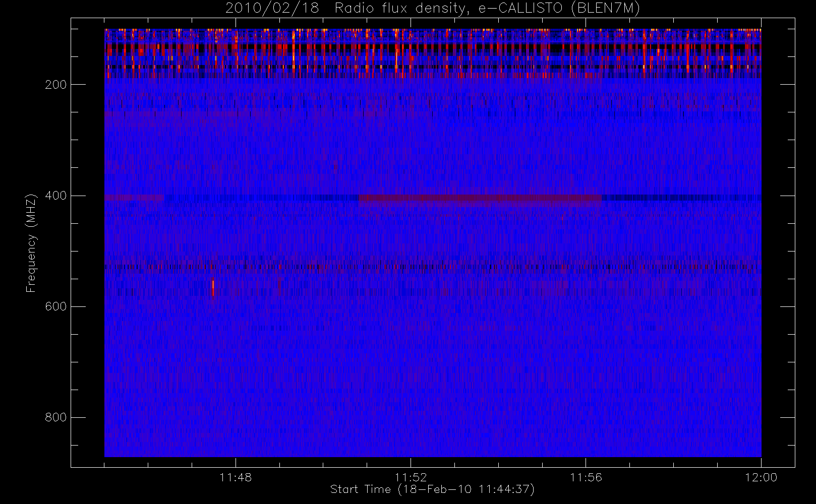Click the 200 frequency tick label

click(55, 85)
